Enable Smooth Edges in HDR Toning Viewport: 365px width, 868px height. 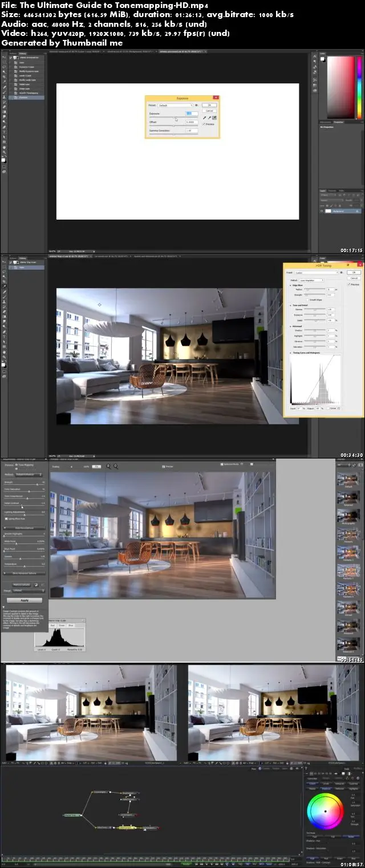point(307,300)
